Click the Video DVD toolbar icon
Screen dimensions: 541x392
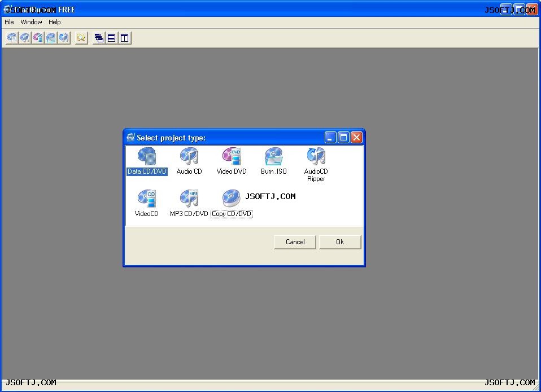tap(38, 38)
